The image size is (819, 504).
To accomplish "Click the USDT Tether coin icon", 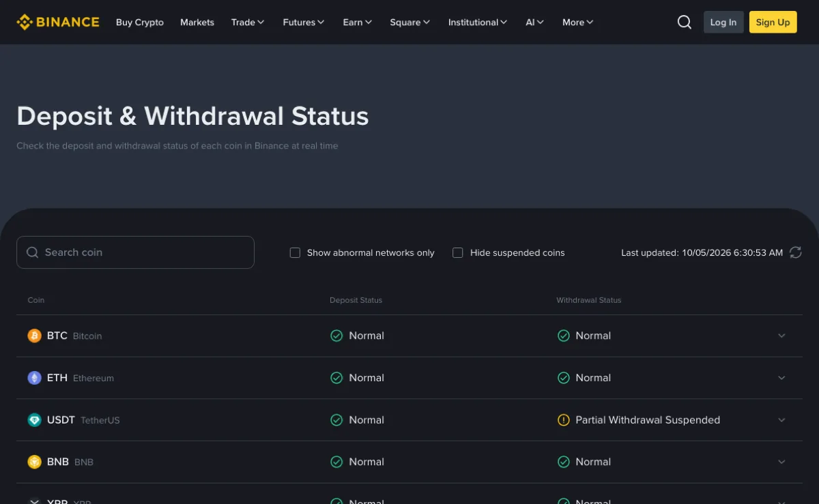I will click(34, 420).
